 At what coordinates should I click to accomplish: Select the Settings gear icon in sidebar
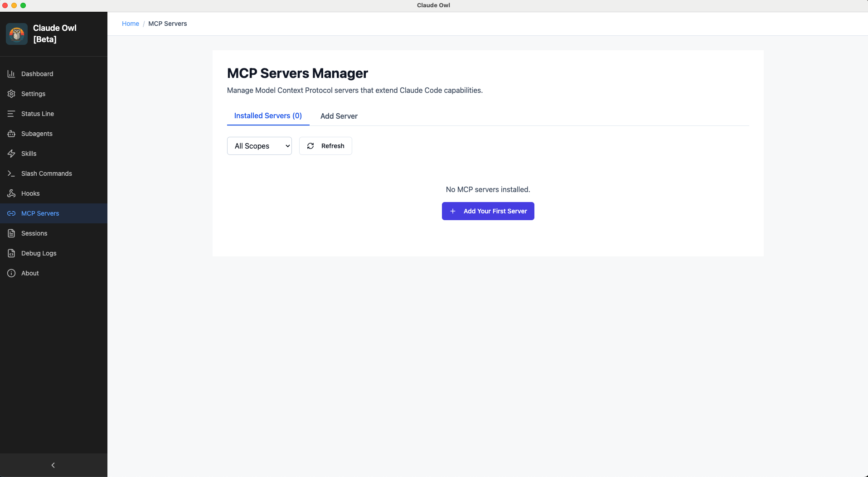pyautogui.click(x=11, y=94)
